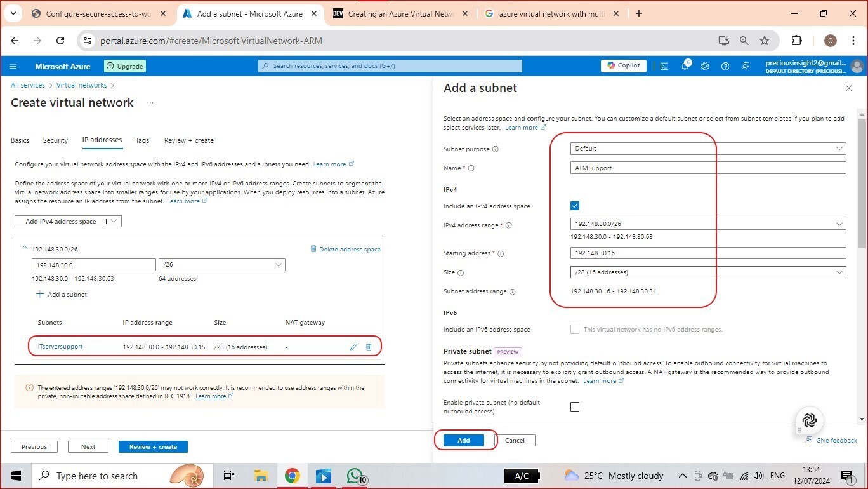Image resolution: width=868 pixels, height=489 pixels.
Task: Show info tooltip for Starting address
Action: pos(501,254)
